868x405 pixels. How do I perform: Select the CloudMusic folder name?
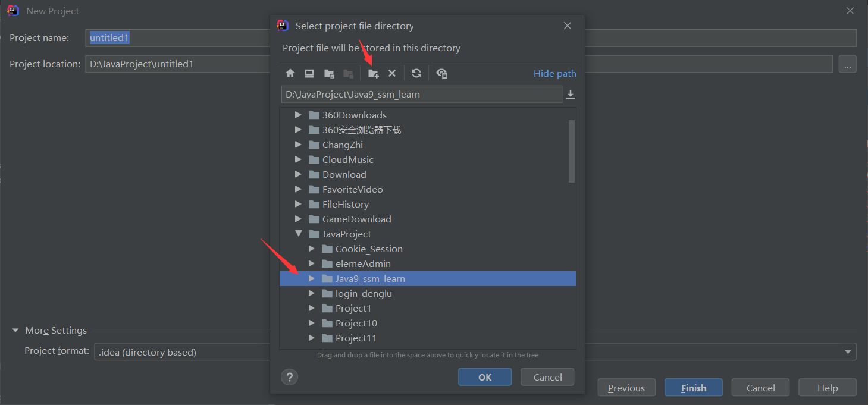pos(348,159)
